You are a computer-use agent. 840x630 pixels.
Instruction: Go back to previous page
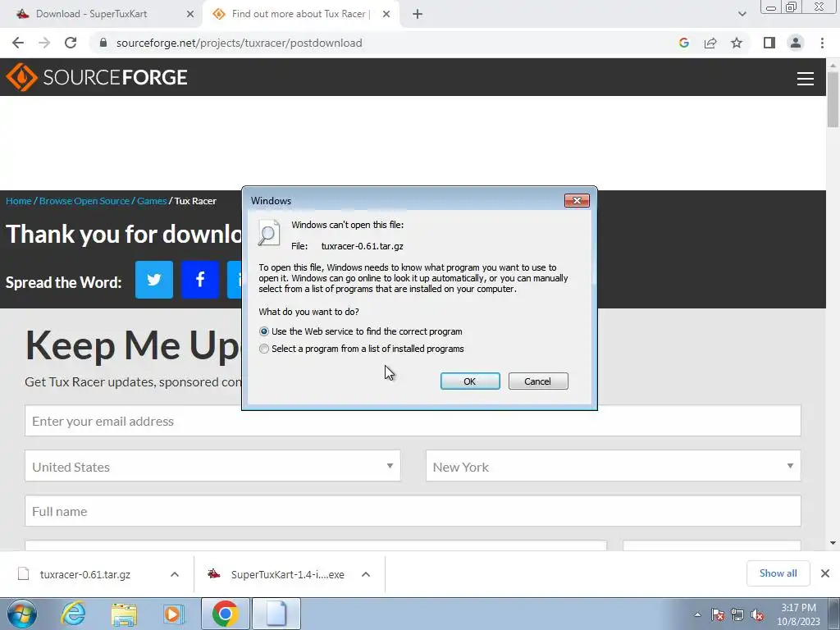[18, 43]
